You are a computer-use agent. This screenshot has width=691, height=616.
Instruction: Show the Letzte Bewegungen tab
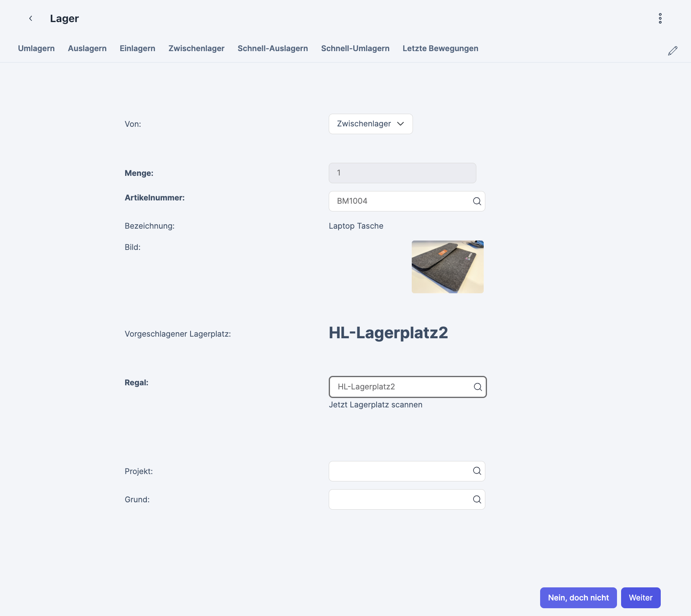[440, 48]
